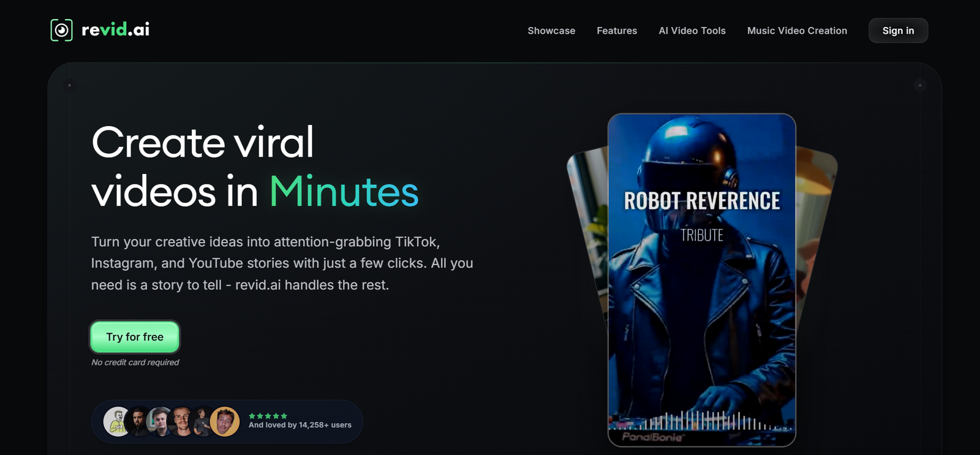Image resolution: width=980 pixels, height=455 pixels.
Task: Click the 'Turn your creative ideas' description paragraph
Action: pyautogui.click(x=282, y=263)
